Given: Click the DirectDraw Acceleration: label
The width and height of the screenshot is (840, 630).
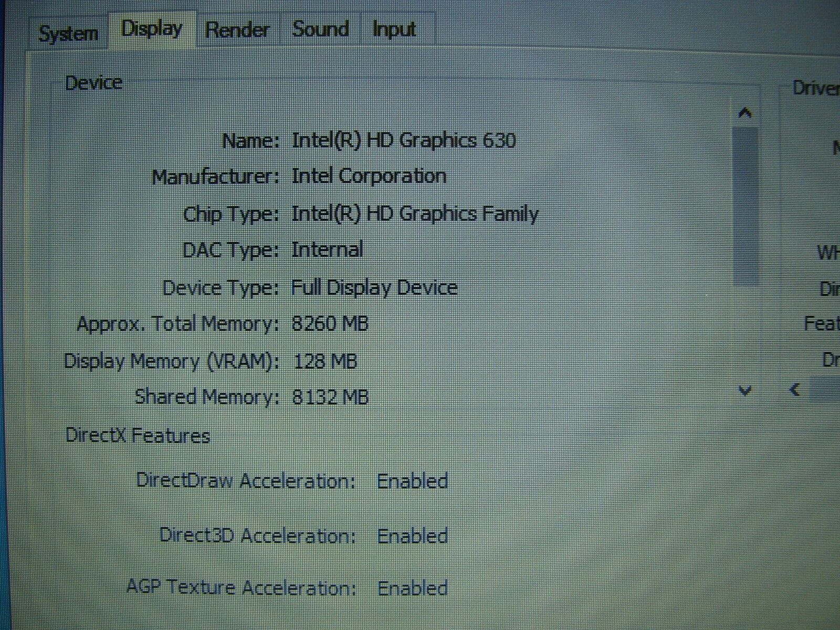Looking at the screenshot, I should click(x=246, y=481).
